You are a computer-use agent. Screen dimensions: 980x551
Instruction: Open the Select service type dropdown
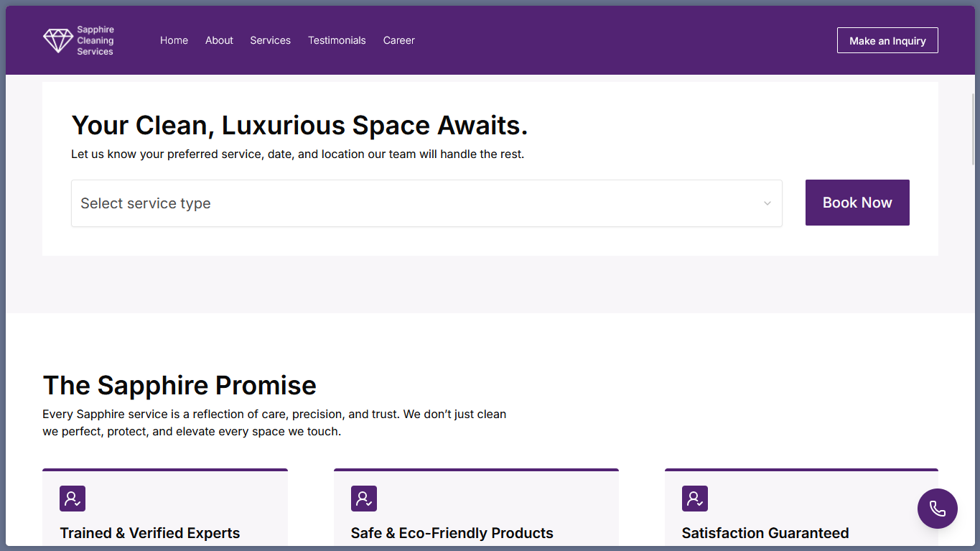[416, 203]
